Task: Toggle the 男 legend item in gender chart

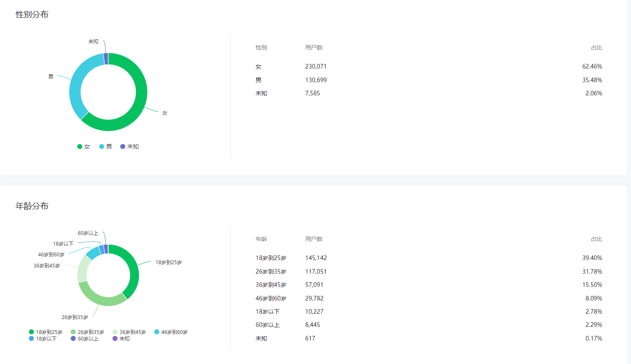Action: tap(105, 147)
